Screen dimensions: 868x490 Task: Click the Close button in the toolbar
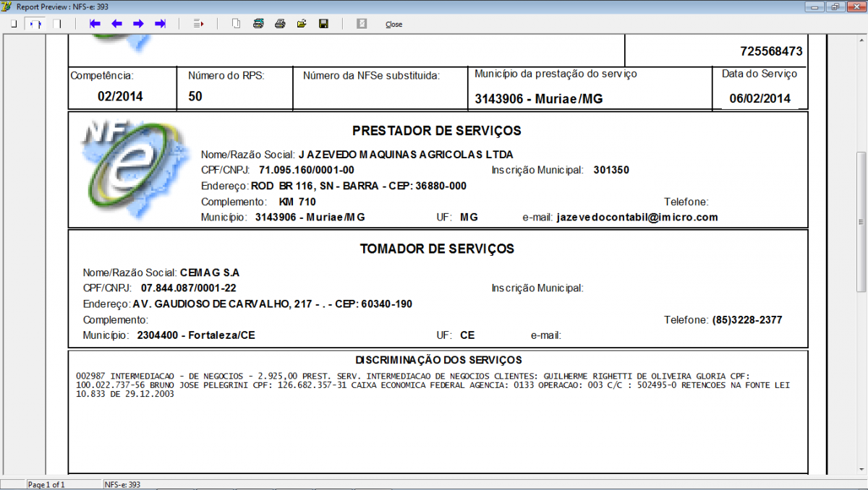click(x=394, y=25)
